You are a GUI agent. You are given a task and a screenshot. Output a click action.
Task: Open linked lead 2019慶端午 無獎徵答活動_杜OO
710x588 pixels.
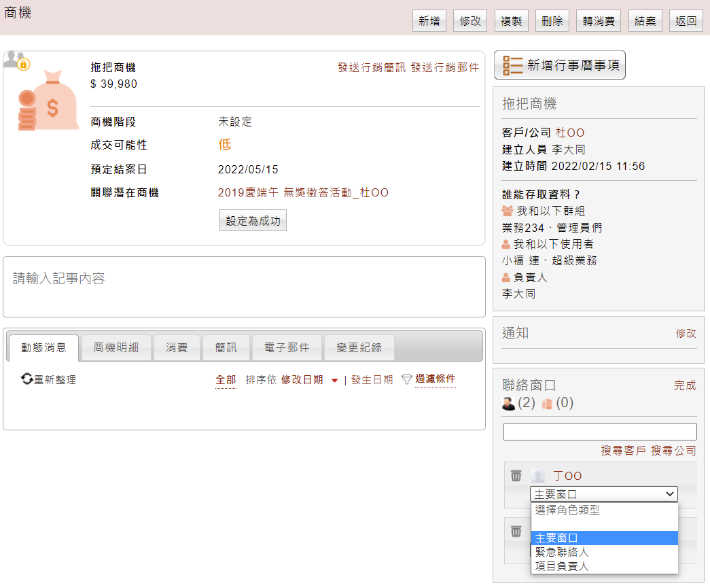coord(303,192)
